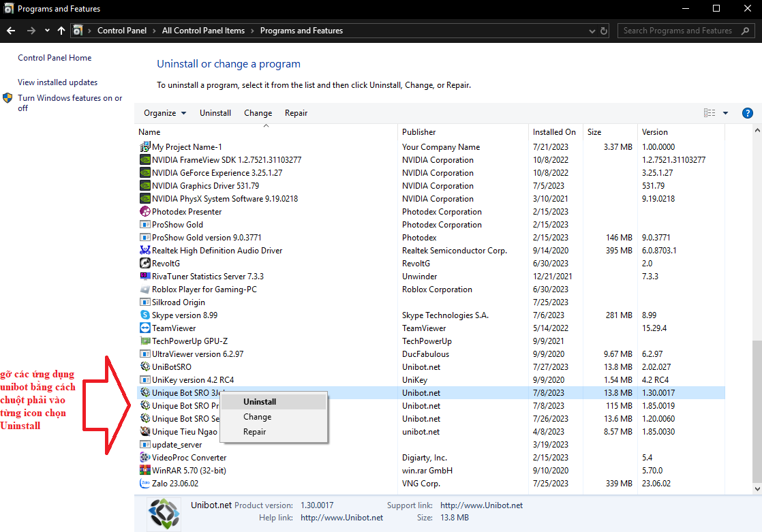Sort the list by Publisher column
This screenshot has height=532, width=762.
463,132
